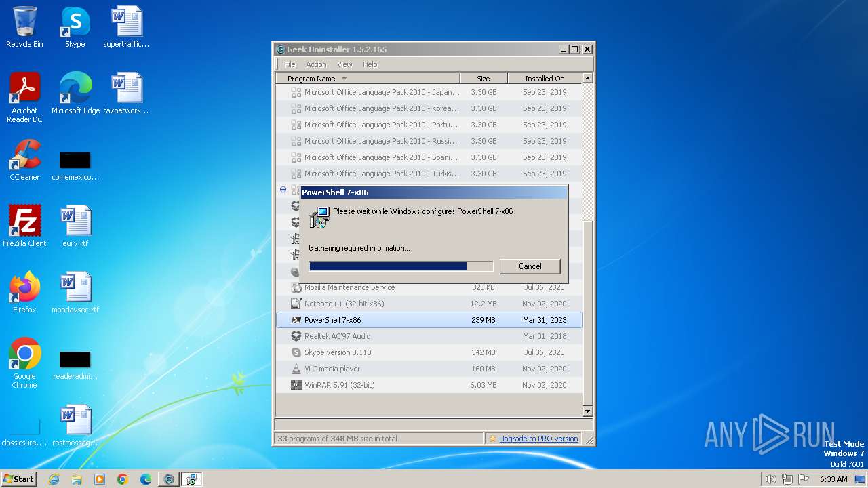Select Office Language Pack Korean row
868x488 pixels.
429,108
